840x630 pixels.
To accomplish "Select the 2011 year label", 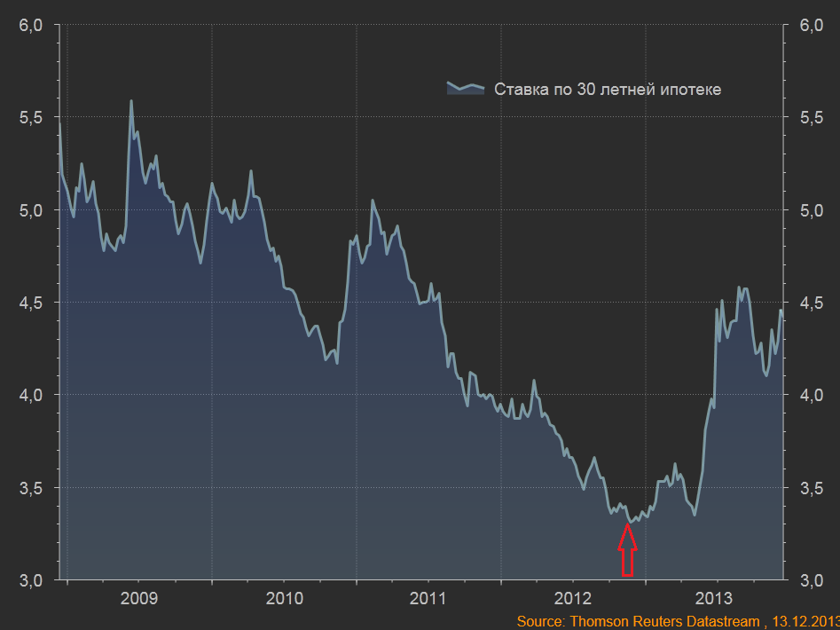I will click(428, 598).
